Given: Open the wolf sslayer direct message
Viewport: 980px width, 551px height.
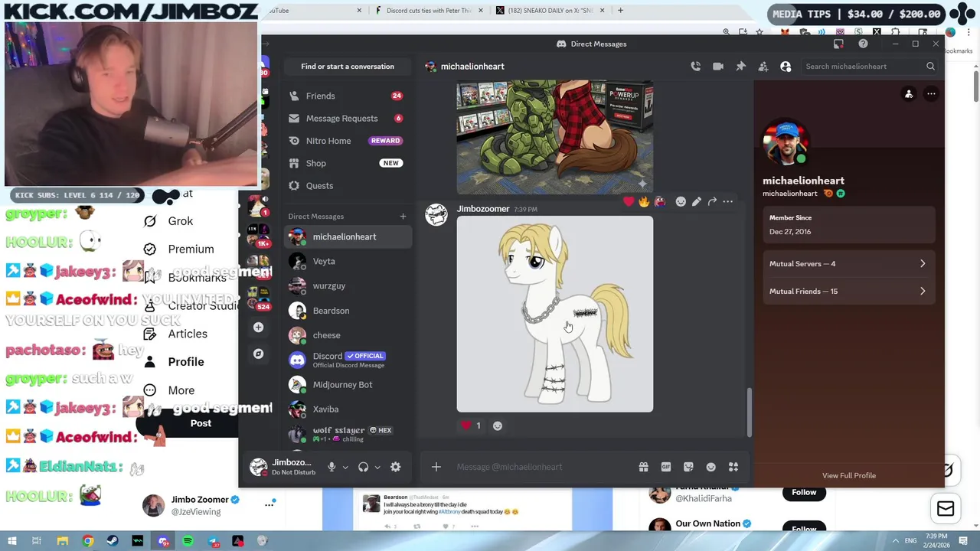Looking at the screenshot, I should coord(347,434).
